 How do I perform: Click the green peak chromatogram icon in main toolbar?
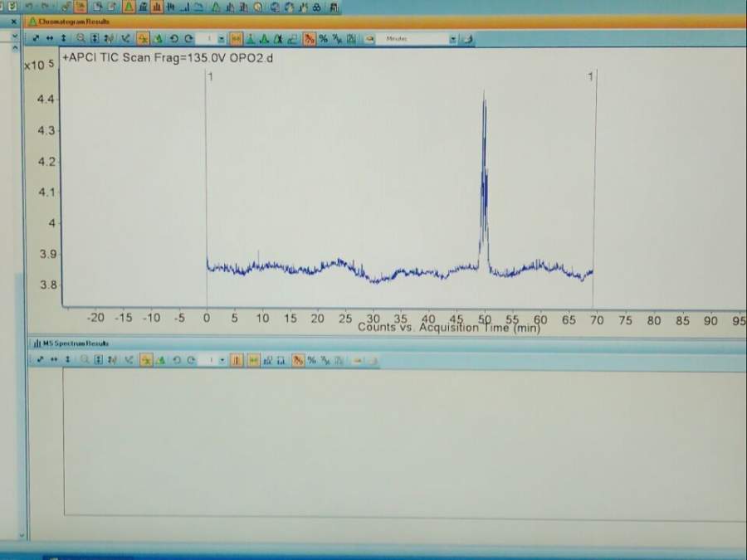coord(129,7)
